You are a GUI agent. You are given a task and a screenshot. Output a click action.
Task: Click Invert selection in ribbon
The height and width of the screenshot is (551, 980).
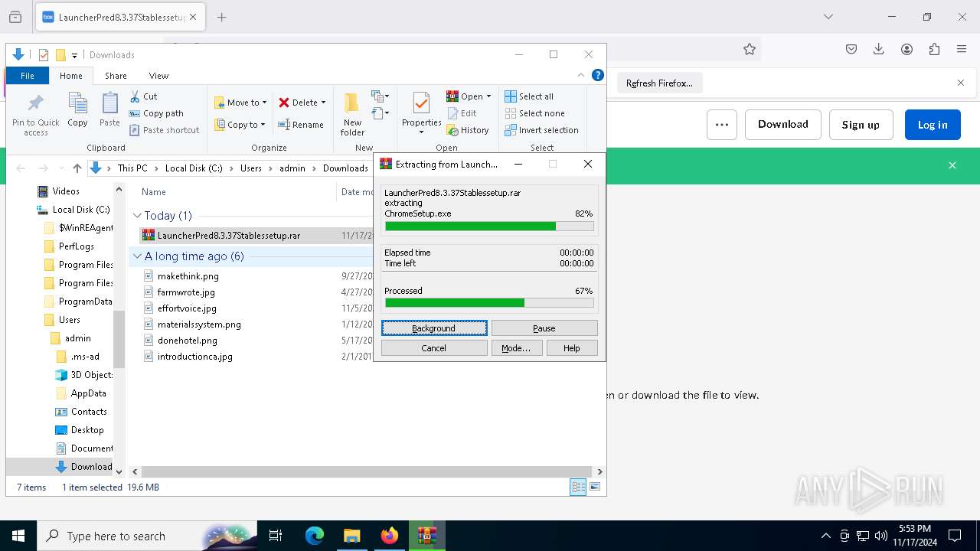point(541,130)
